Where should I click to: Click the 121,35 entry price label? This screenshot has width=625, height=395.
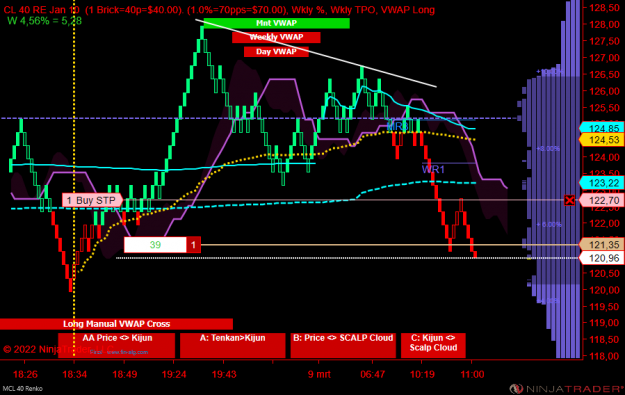point(602,245)
